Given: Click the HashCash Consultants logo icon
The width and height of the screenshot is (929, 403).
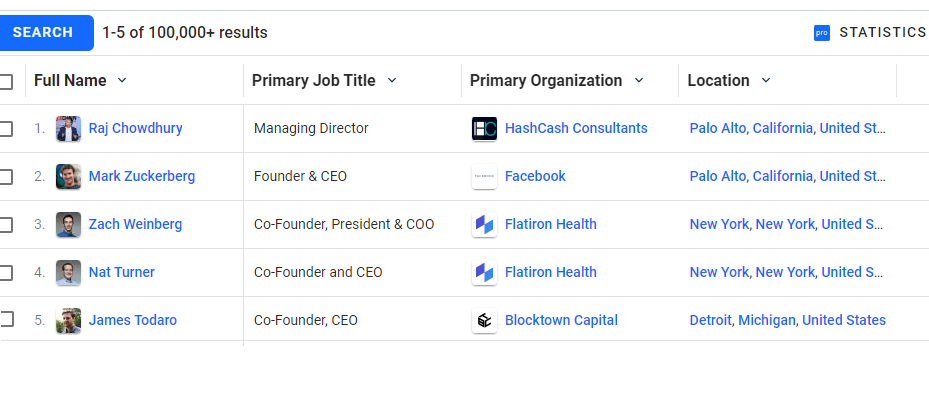Looking at the screenshot, I should click(x=484, y=129).
